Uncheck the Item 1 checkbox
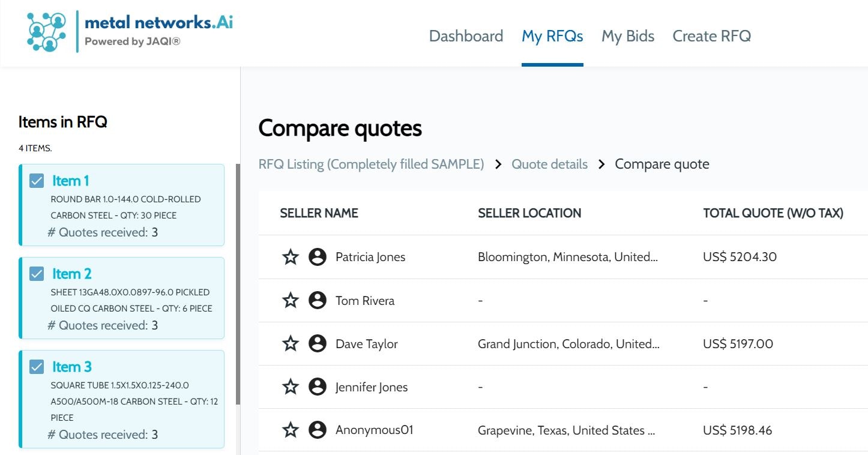The height and width of the screenshot is (455, 868). click(37, 181)
